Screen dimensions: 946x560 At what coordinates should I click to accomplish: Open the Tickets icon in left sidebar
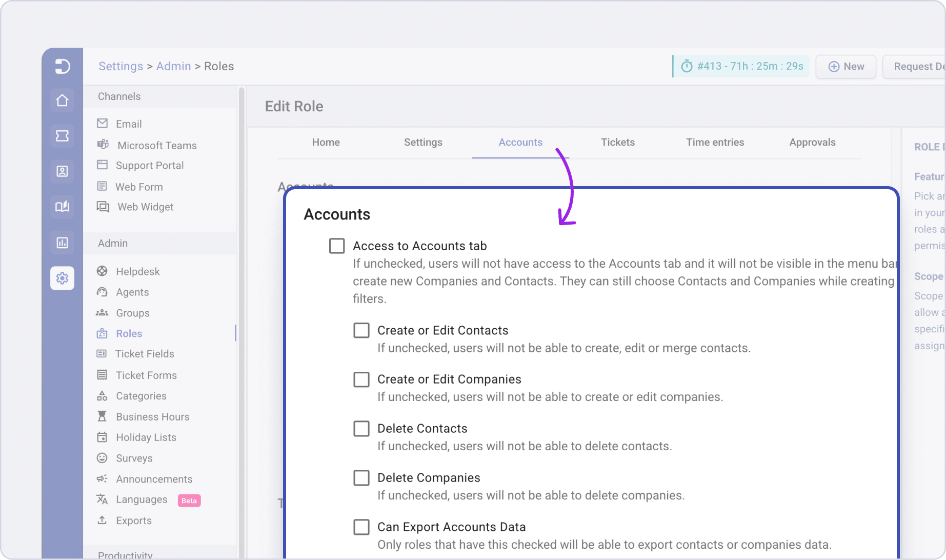[x=62, y=136]
